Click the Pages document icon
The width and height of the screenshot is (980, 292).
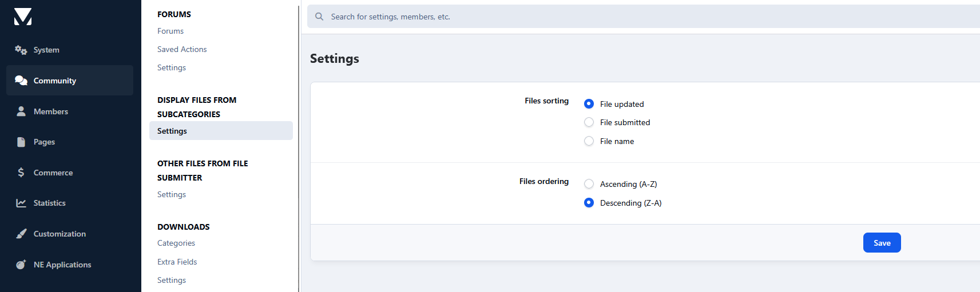tap(21, 142)
